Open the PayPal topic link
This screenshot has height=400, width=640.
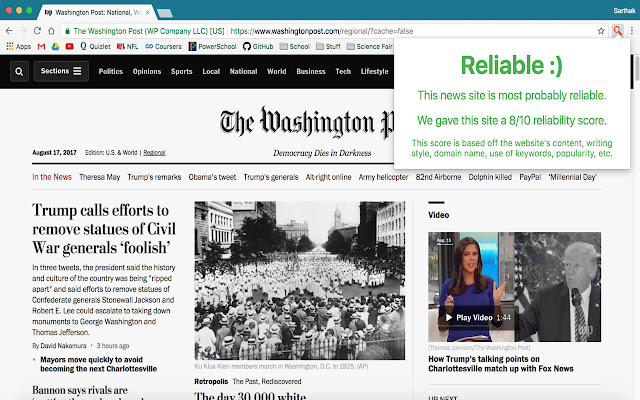point(530,177)
